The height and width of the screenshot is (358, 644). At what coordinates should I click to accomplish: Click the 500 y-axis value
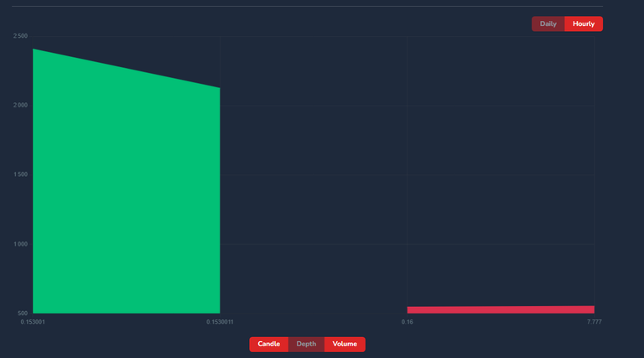23,314
